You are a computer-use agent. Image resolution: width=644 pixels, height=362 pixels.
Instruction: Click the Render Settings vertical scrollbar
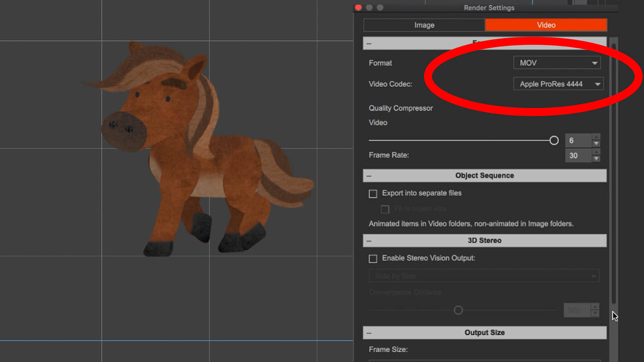click(614, 172)
